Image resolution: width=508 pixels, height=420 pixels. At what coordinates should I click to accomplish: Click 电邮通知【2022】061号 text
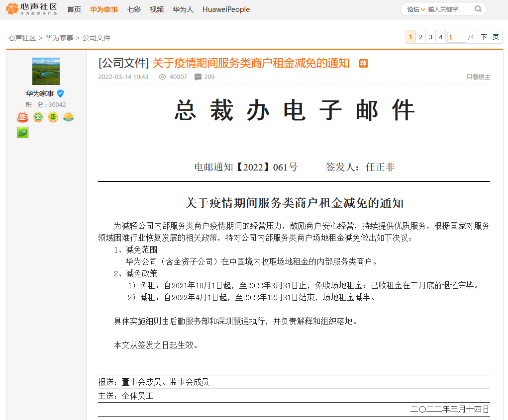246,168
